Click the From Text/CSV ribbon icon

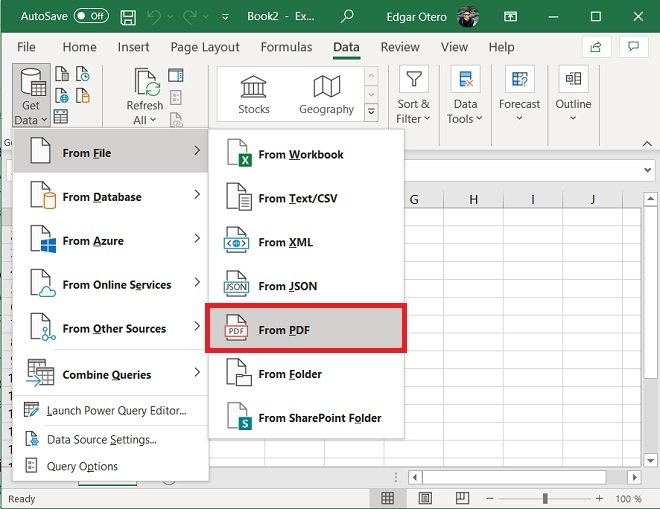pos(62,74)
